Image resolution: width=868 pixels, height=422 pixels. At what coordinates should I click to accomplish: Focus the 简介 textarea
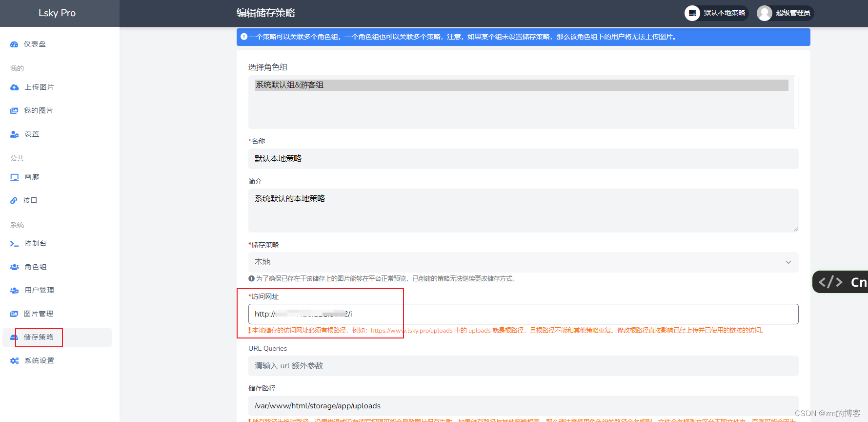[x=523, y=211]
